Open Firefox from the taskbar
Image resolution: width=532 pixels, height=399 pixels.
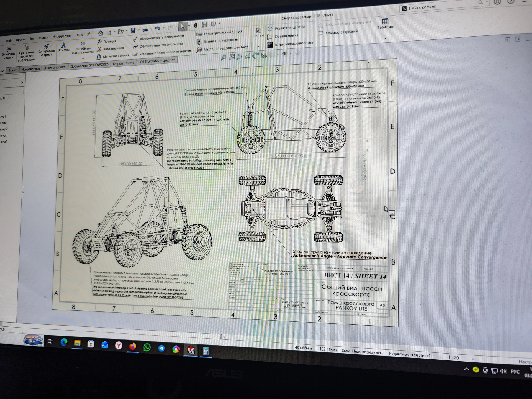tap(133, 346)
